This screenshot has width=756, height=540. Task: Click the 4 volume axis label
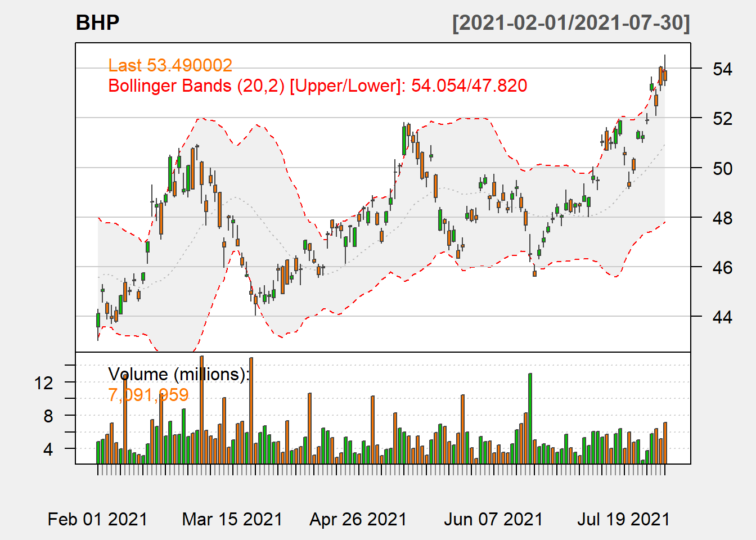pos(48,449)
